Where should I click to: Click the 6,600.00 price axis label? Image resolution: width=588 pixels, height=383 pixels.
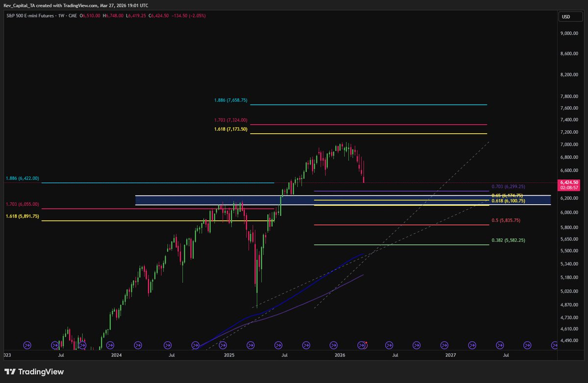tap(568, 170)
